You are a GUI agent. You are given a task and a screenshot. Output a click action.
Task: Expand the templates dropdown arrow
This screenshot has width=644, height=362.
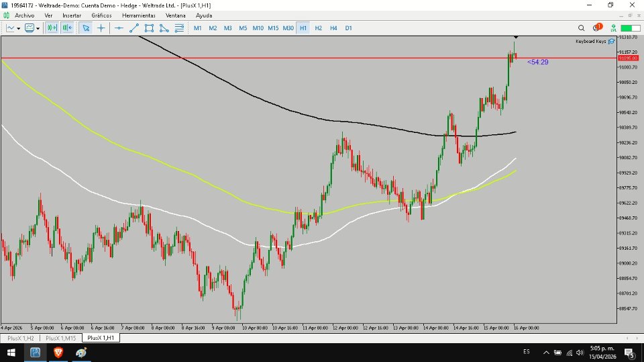point(38,28)
